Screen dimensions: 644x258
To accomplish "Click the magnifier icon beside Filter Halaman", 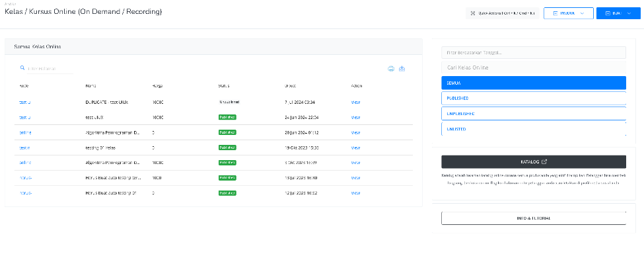I will (x=22, y=68).
